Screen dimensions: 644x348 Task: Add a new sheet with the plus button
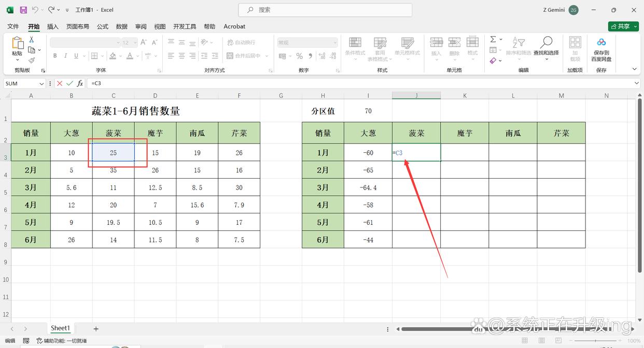pyautogui.click(x=96, y=329)
